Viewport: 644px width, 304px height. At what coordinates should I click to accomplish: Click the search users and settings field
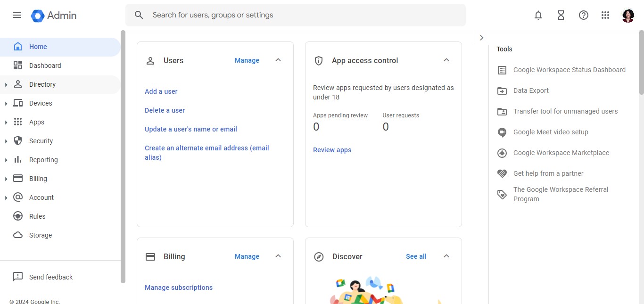(x=302, y=15)
